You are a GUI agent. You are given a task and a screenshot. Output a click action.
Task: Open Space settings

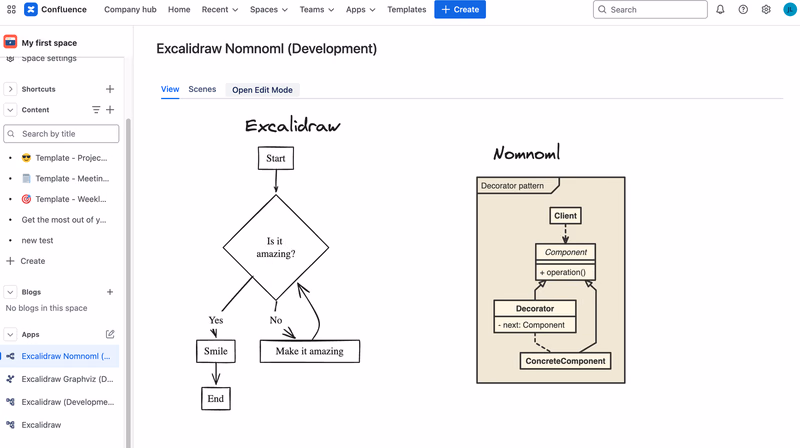pyautogui.click(x=49, y=58)
